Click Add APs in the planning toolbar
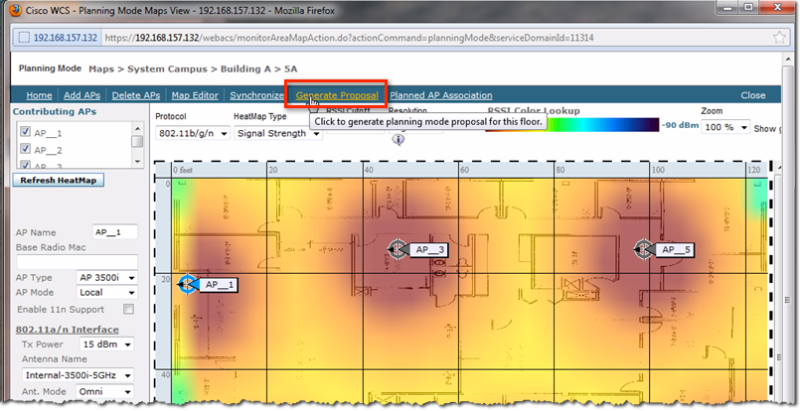Screen dimensions: 800x411 click(x=82, y=95)
